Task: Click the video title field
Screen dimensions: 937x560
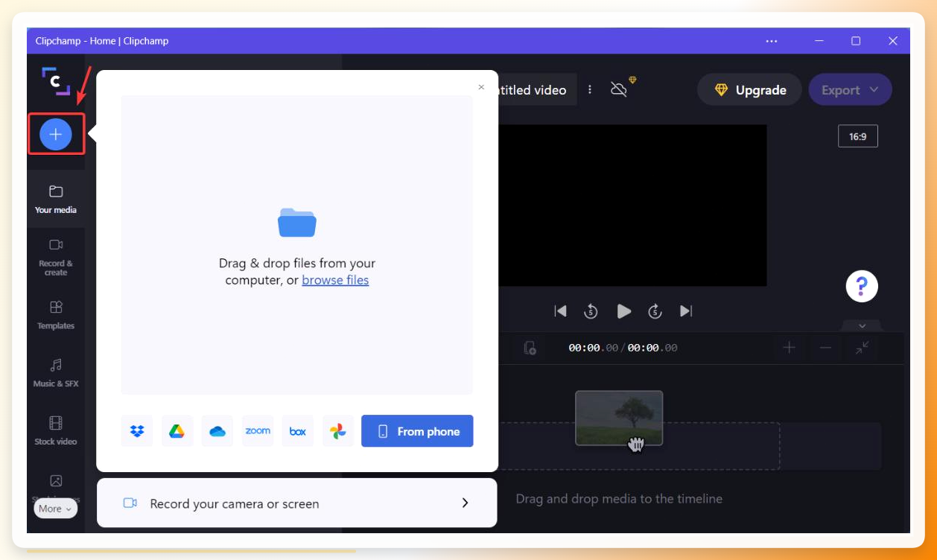Action: 536,90
